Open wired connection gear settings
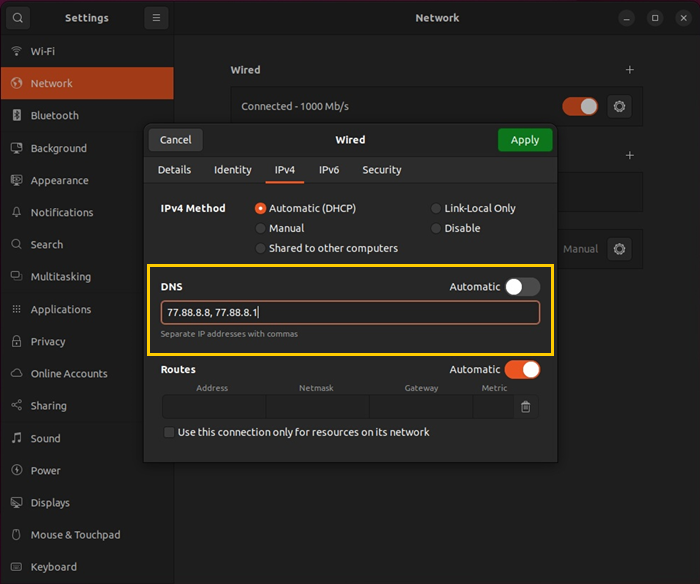Viewport: 700px width, 584px height. 619,106
